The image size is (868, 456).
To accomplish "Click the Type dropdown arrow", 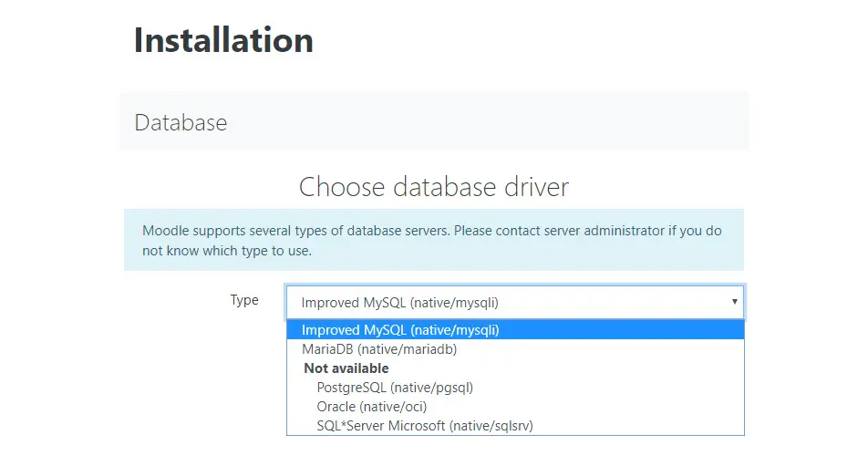I will tap(734, 302).
